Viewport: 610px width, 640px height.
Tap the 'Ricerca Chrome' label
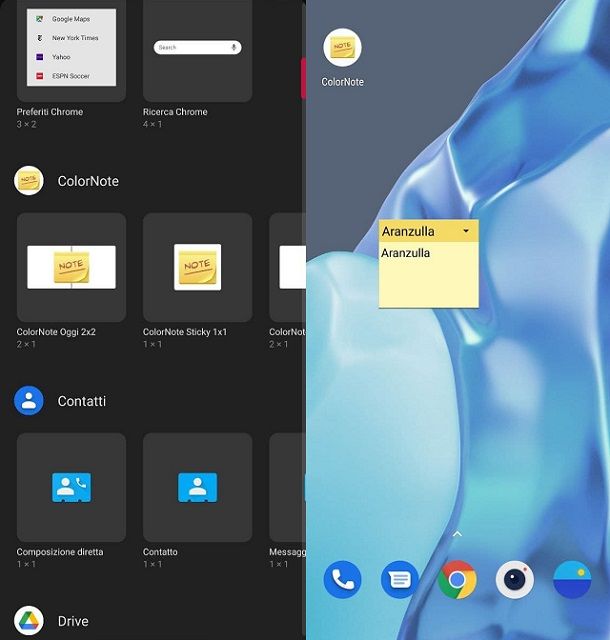[x=175, y=112]
